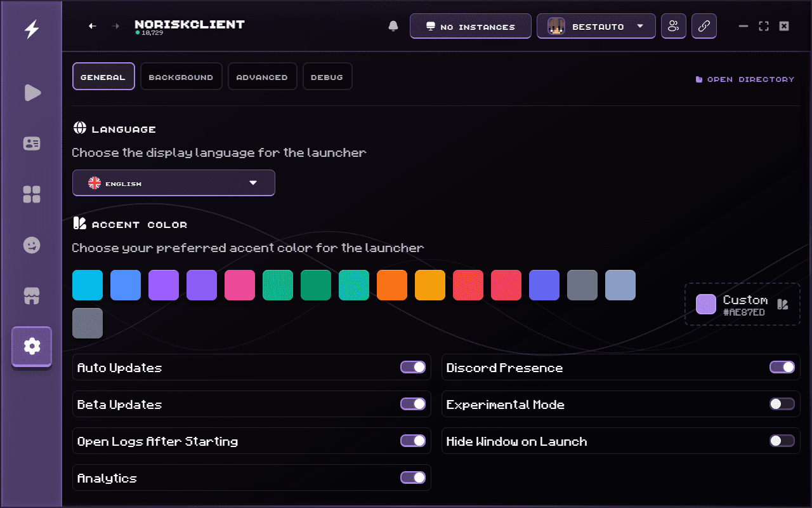Image resolution: width=812 pixels, height=508 pixels.
Task: Open the Play section in sidebar
Action: click(x=32, y=93)
